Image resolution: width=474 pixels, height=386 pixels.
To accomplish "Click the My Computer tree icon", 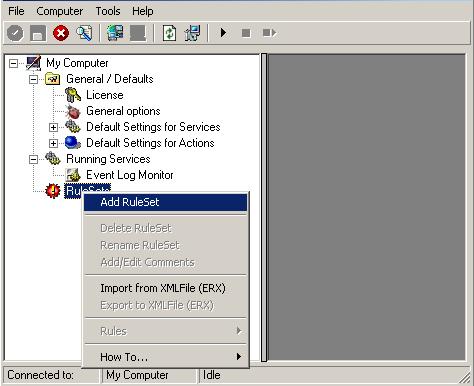I will 34,63.
